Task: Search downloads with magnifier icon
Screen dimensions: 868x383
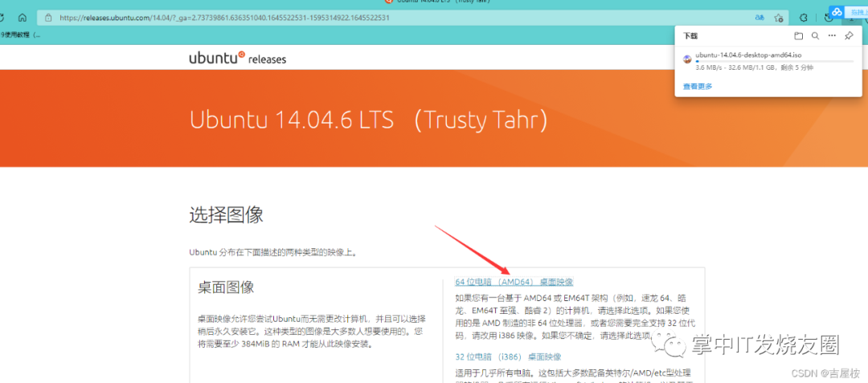Action: (815, 36)
